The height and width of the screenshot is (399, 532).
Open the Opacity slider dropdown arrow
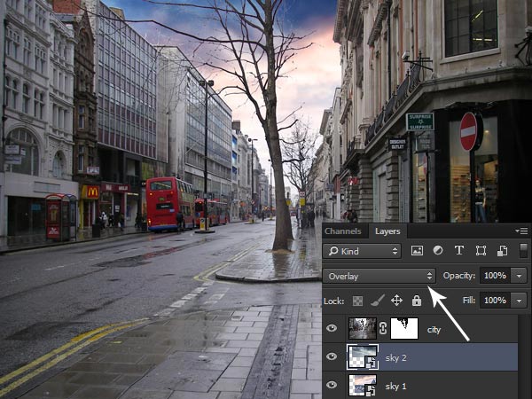click(x=520, y=276)
